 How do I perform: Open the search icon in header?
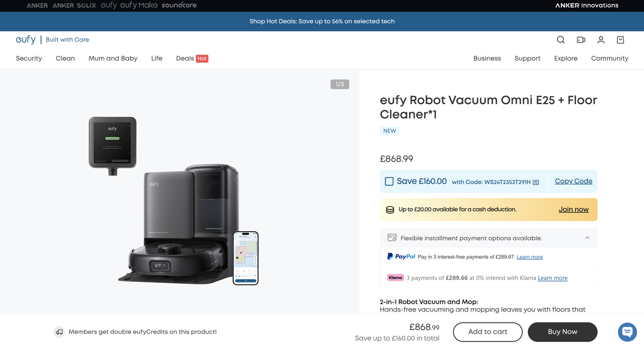(x=561, y=40)
